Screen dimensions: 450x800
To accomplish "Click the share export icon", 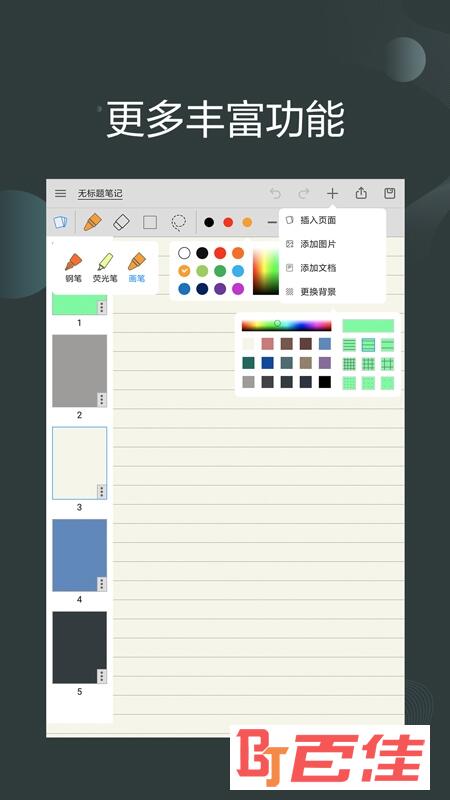I will point(361,193).
